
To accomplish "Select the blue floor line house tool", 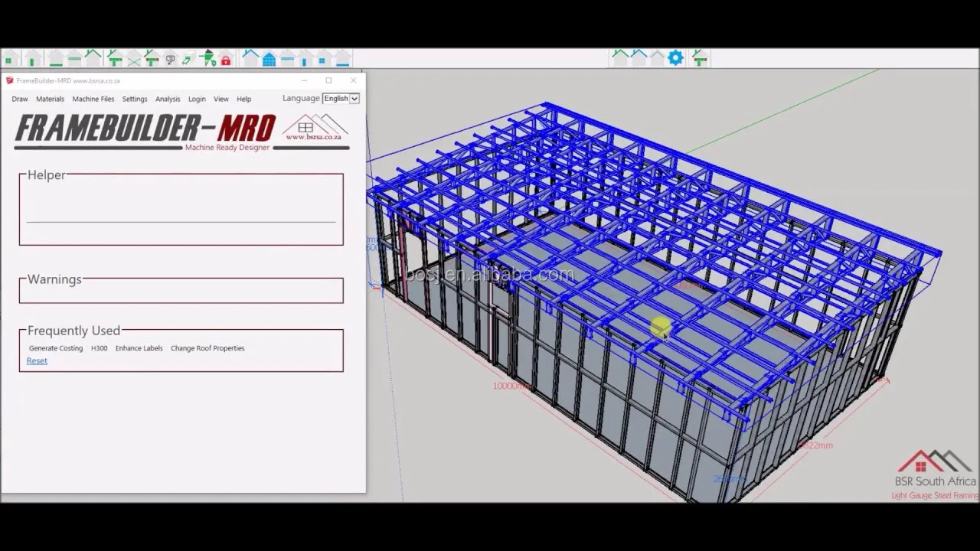I will (342, 58).
